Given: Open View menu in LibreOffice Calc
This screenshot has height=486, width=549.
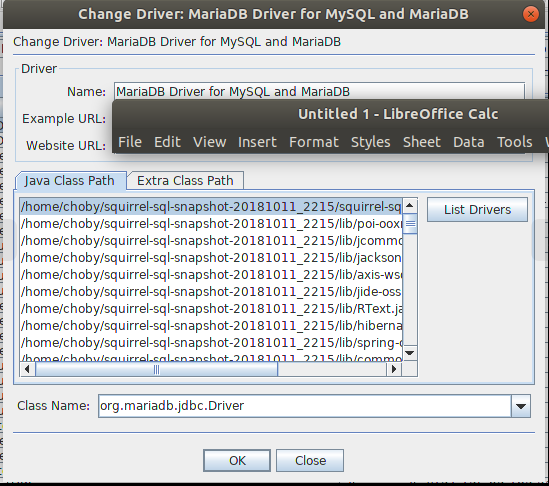Looking at the screenshot, I should (x=210, y=142).
